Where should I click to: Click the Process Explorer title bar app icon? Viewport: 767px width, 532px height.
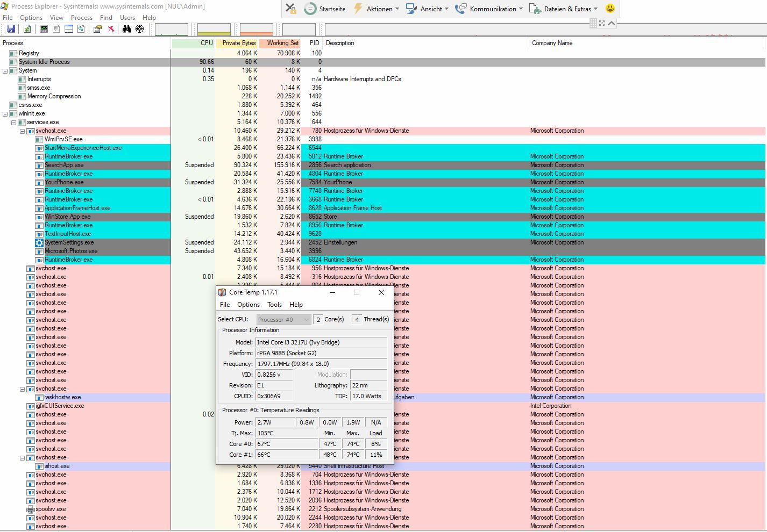click(5, 6)
